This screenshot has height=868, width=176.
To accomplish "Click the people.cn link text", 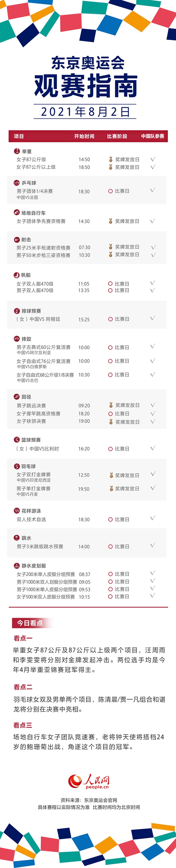I will 97,787.
